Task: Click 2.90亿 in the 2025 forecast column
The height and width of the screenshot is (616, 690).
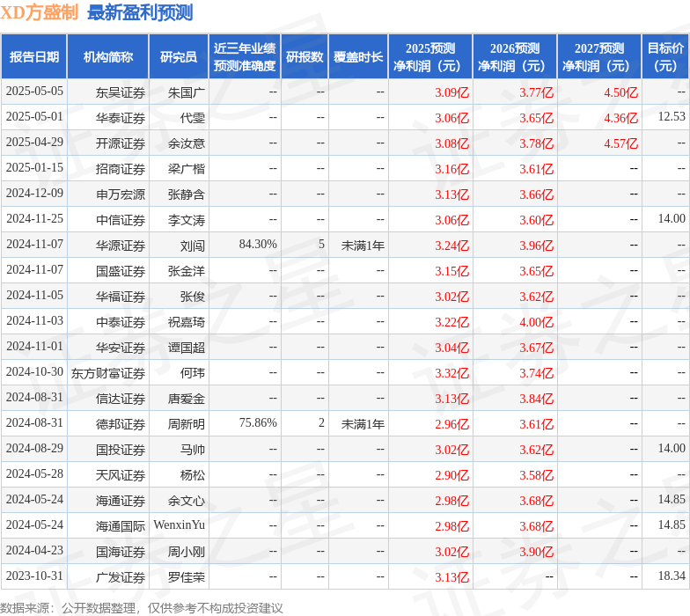Action: coord(452,475)
